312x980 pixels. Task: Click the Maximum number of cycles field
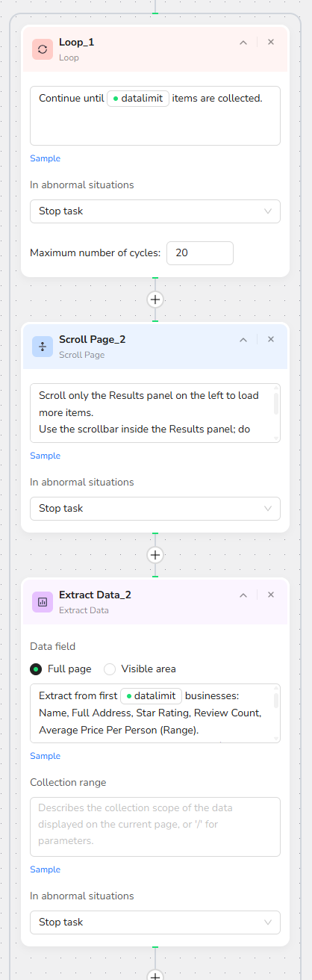pyautogui.click(x=200, y=253)
